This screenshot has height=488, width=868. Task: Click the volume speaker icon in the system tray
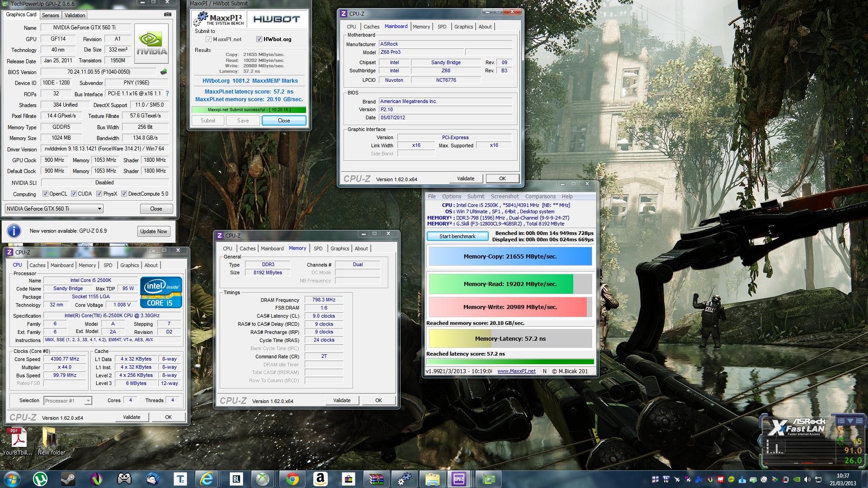click(x=807, y=479)
